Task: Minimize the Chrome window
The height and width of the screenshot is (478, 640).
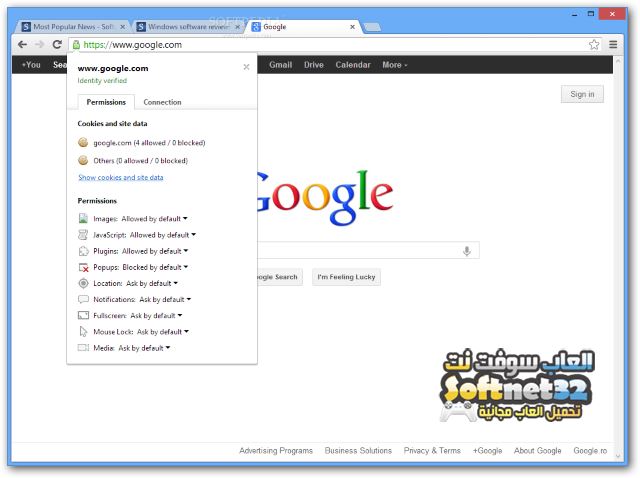Action: tap(574, 14)
